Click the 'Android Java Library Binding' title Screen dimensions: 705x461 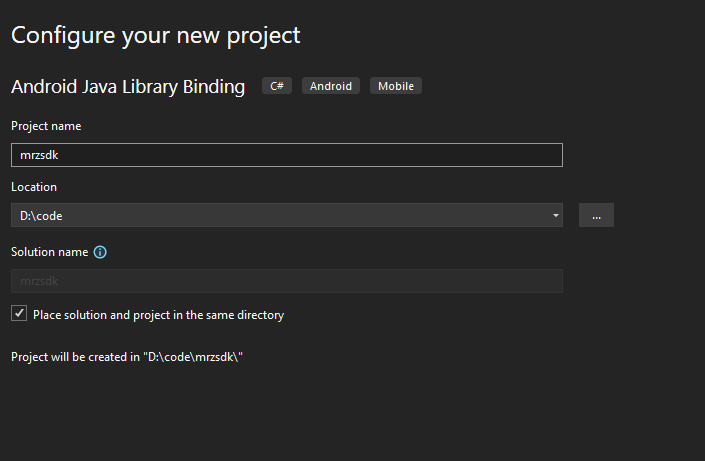(128, 87)
